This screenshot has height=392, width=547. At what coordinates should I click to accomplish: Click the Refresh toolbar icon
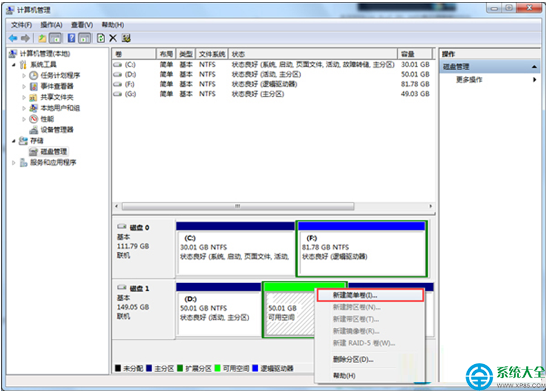(100, 38)
